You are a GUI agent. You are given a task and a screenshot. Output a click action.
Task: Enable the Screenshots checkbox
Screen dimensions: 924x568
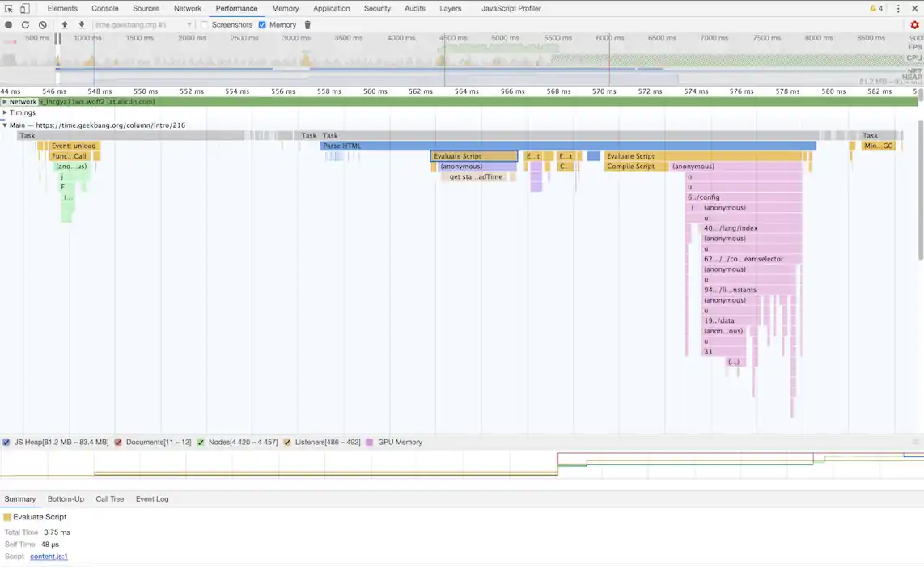tap(205, 25)
